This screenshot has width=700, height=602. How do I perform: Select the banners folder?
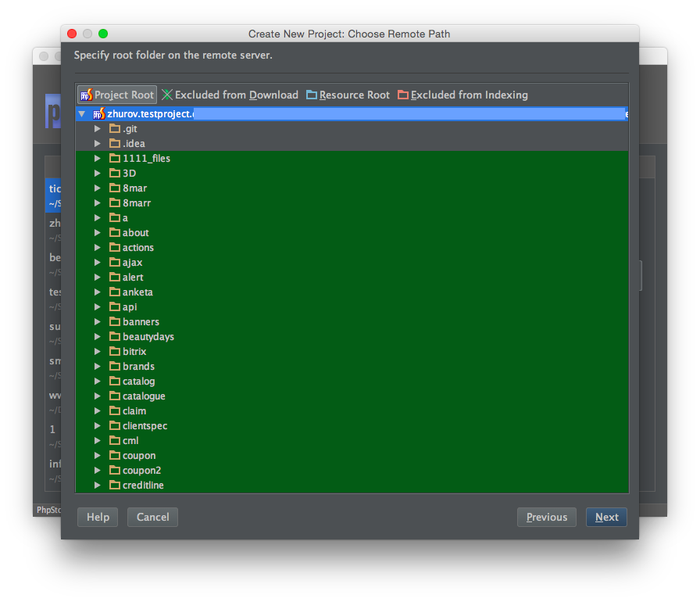pyautogui.click(x=141, y=322)
